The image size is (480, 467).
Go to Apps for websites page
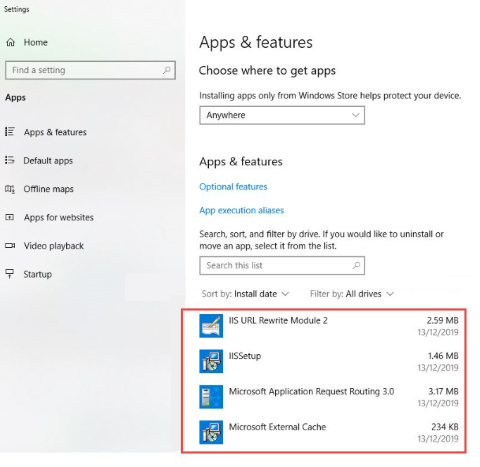click(x=59, y=218)
